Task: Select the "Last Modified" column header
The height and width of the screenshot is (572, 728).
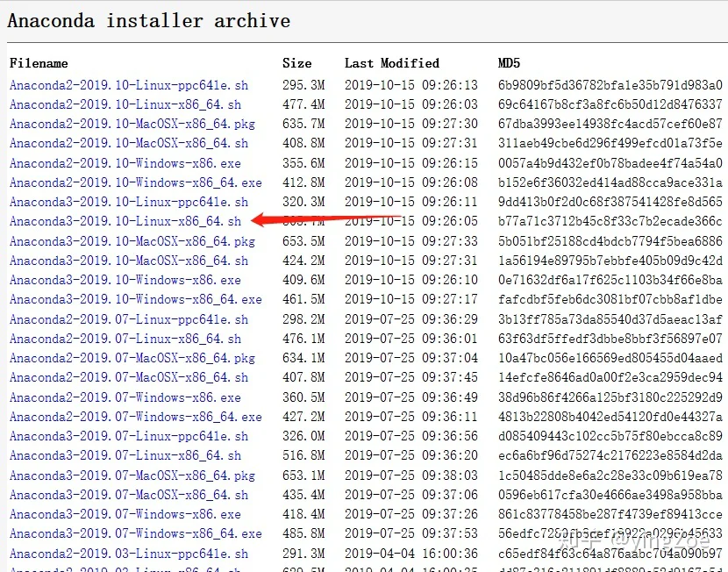Action: [x=392, y=63]
